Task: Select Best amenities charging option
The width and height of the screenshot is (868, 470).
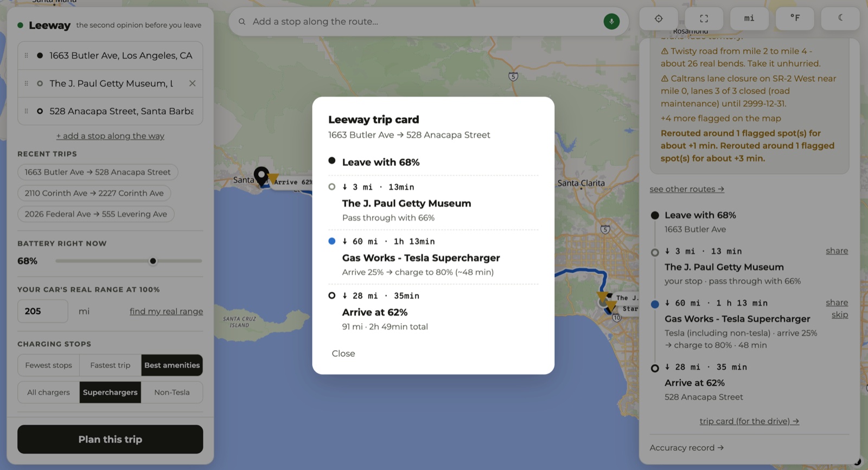Action: (172, 365)
